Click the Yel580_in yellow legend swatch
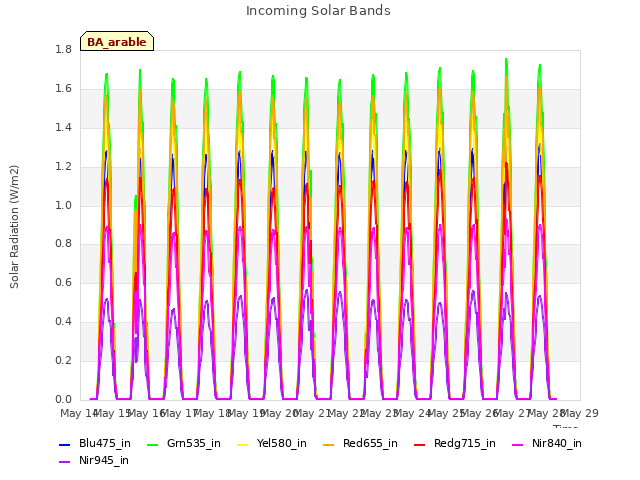 242,444
